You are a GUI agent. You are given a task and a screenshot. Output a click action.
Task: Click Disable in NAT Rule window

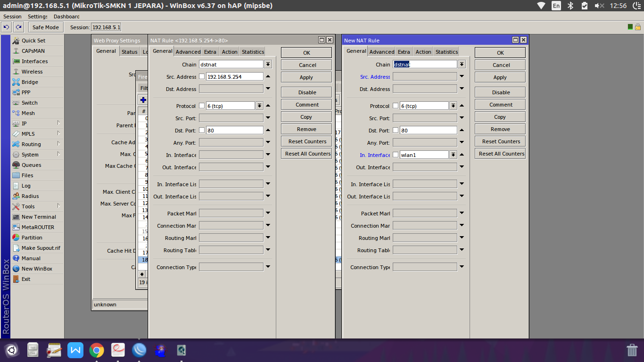click(306, 92)
